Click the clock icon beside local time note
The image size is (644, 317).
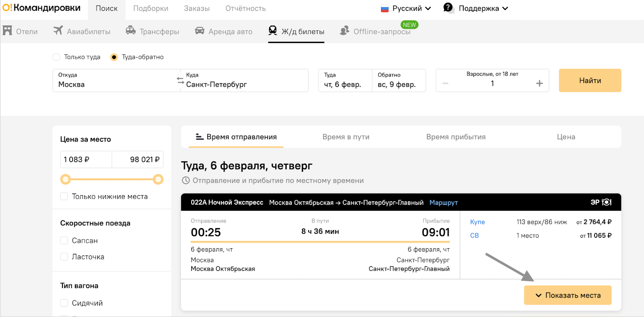click(x=186, y=181)
